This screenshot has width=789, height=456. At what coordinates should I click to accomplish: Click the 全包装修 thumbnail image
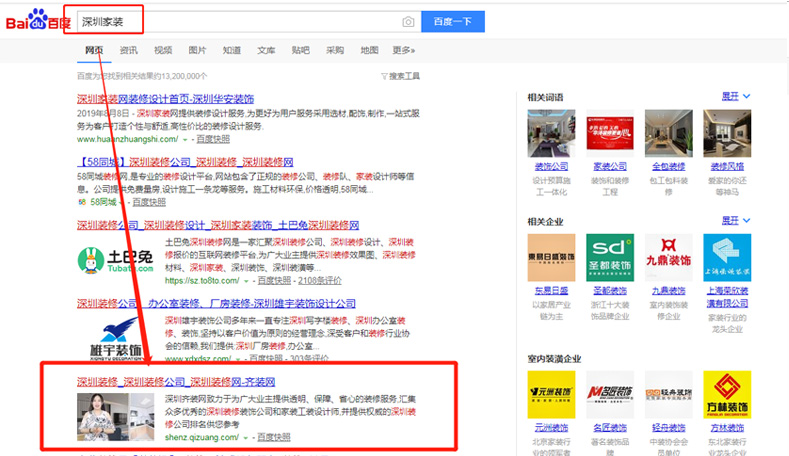point(669,133)
